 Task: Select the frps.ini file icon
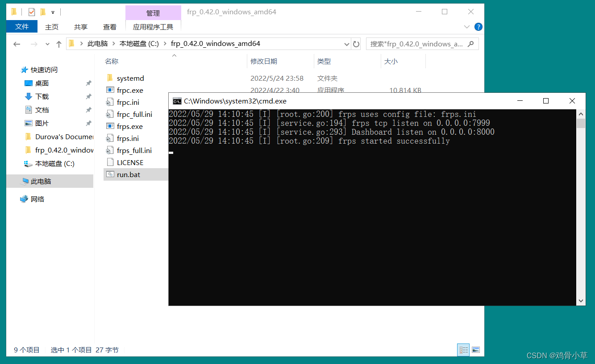pyautogui.click(x=110, y=138)
